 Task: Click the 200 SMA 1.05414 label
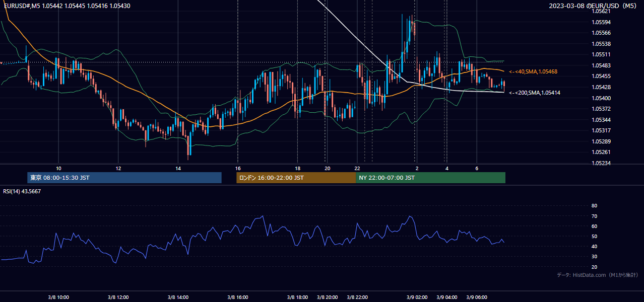(534, 93)
